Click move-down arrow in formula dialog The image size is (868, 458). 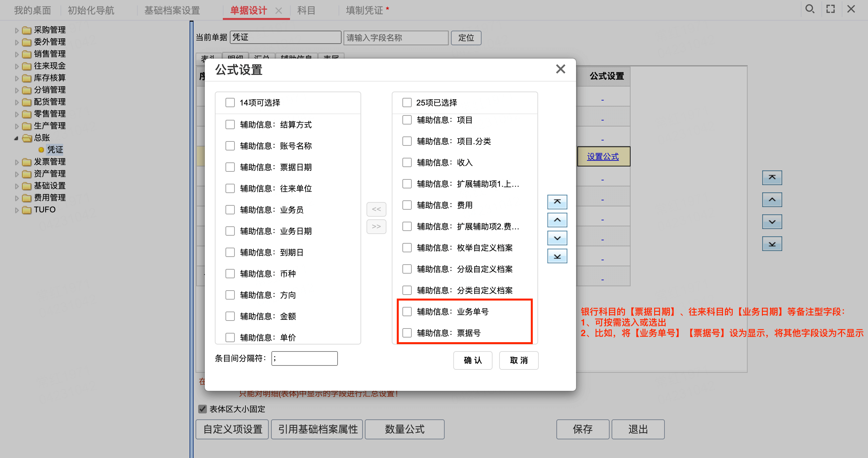tap(557, 238)
